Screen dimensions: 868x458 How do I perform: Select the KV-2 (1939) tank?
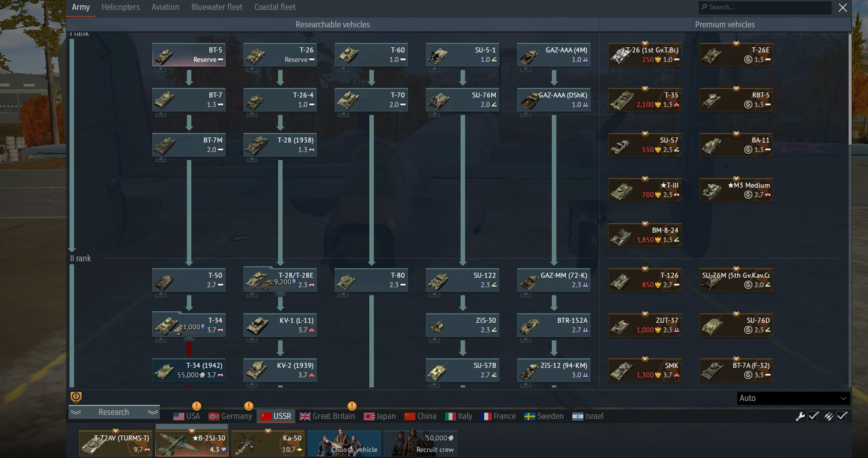(280, 370)
